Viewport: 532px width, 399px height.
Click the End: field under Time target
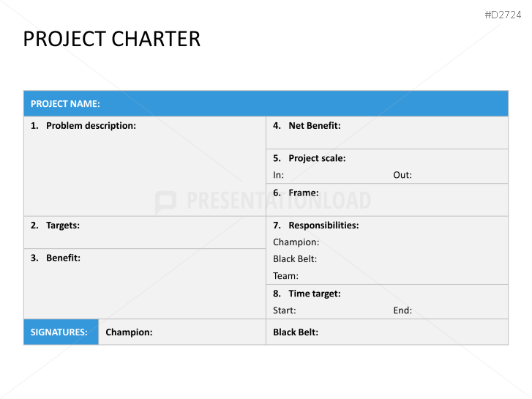[x=402, y=310]
